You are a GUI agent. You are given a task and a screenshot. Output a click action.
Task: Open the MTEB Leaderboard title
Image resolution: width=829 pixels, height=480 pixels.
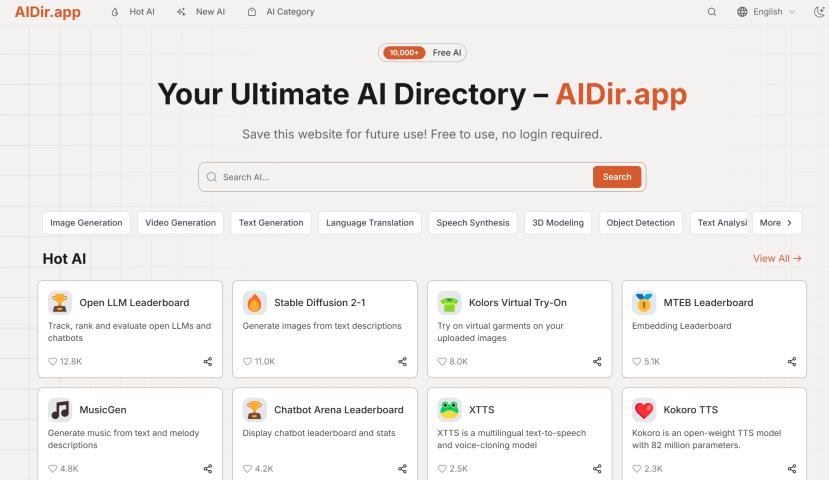(708, 303)
